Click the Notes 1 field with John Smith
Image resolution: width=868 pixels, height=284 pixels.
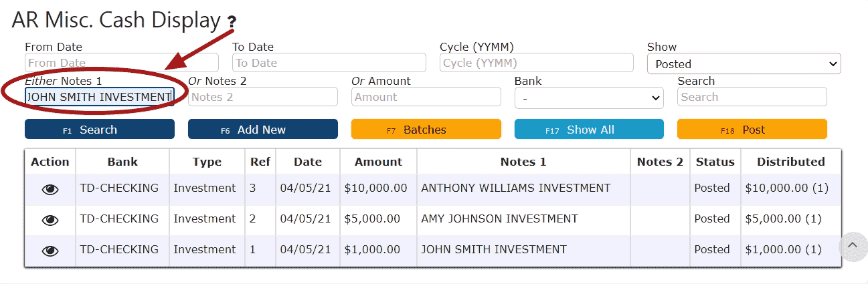point(100,97)
